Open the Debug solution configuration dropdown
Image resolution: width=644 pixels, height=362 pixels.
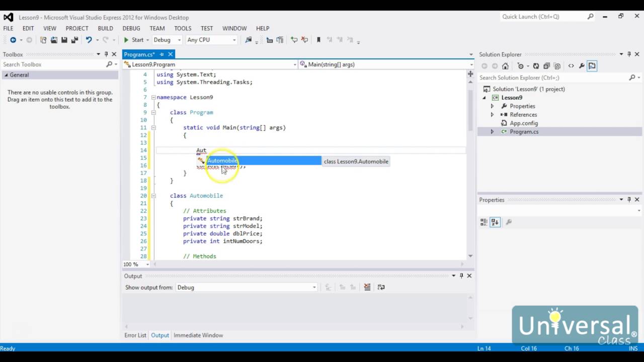(x=167, y=40)
